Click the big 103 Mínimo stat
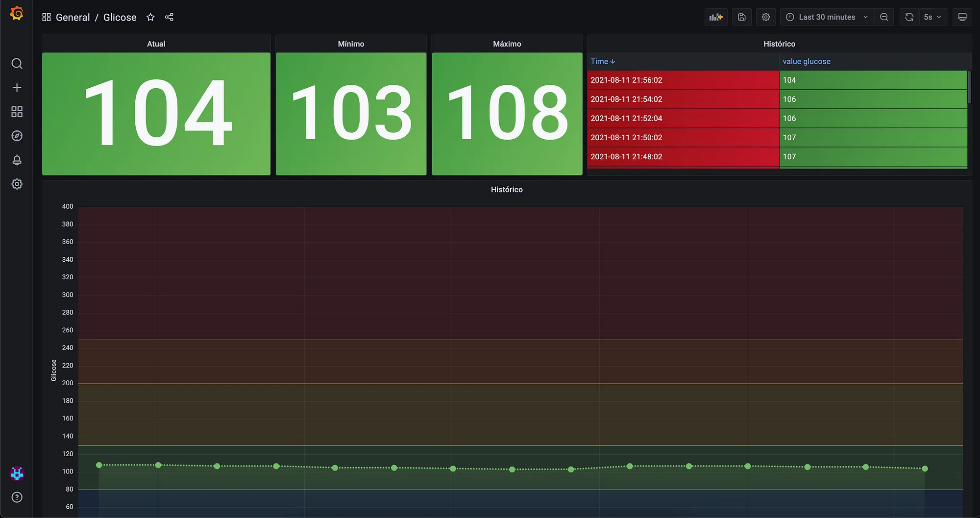 coord(351,114)
